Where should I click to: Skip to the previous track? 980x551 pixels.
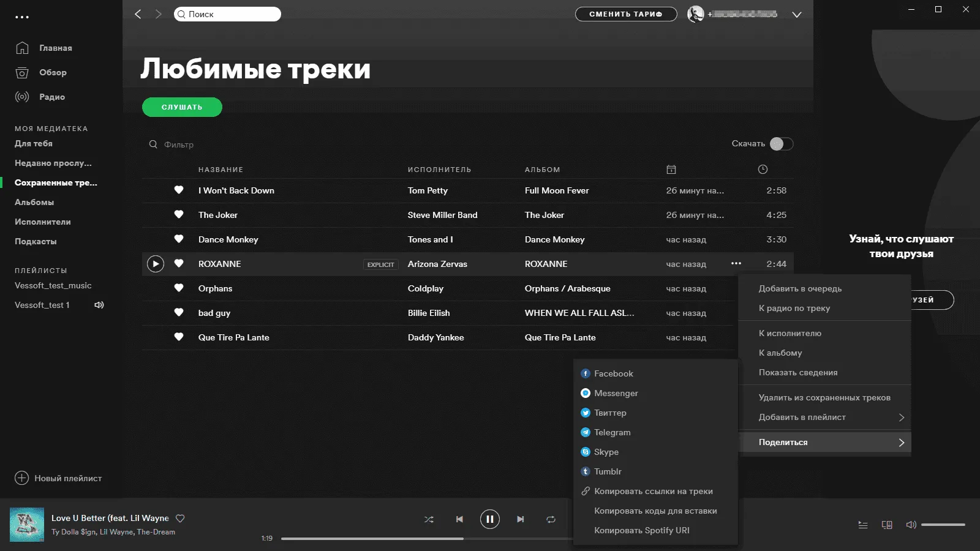pos(459,519)
